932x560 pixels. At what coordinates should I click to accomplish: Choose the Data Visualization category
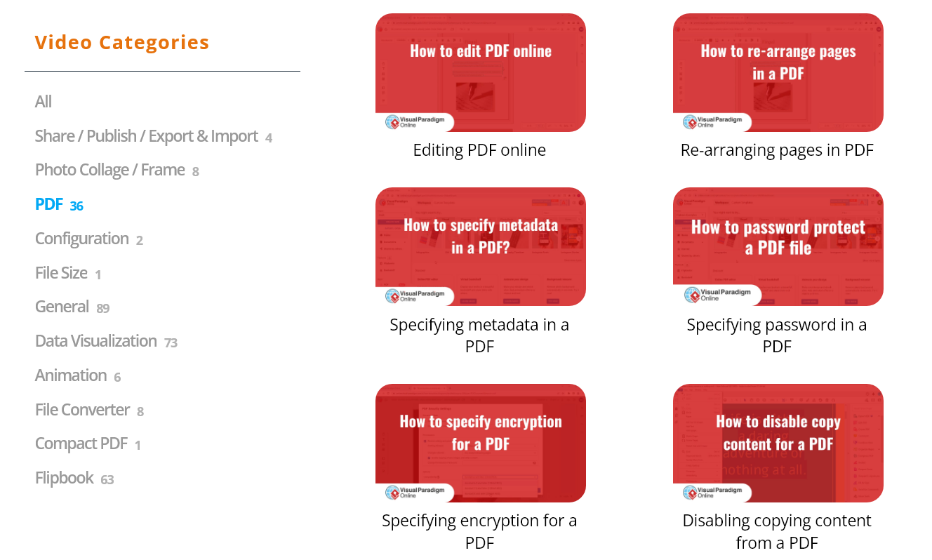[x=96, y=341]
